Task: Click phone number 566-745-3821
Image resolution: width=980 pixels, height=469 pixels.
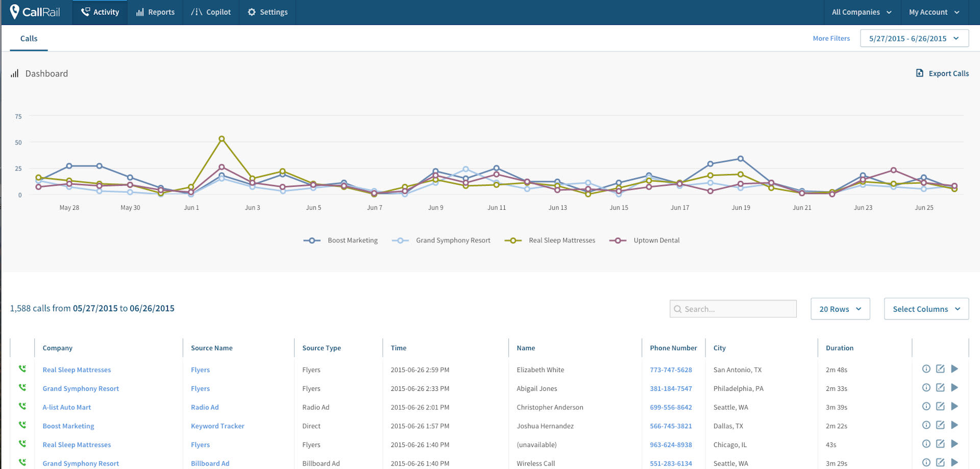Action: [x=671, y=426]
